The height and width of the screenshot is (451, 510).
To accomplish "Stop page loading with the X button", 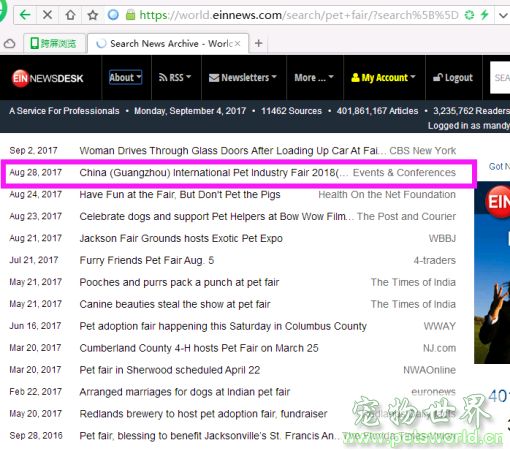I will [x=48, y=15].
